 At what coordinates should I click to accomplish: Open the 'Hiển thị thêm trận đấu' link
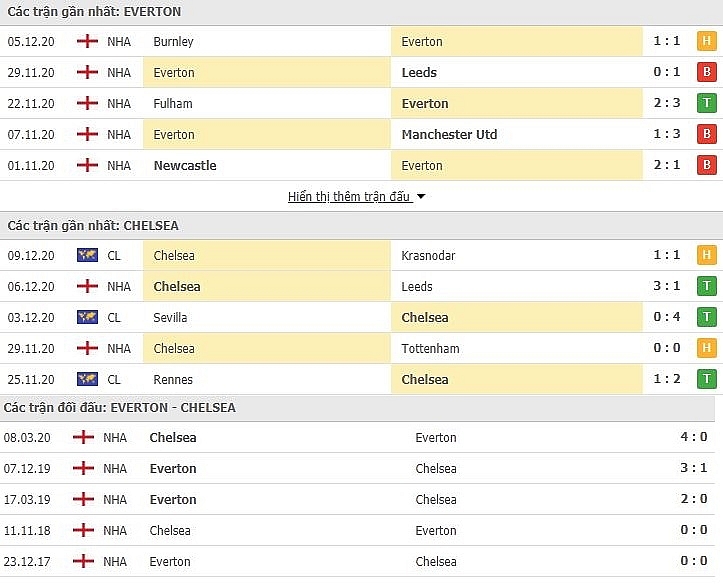coord(349,197)
